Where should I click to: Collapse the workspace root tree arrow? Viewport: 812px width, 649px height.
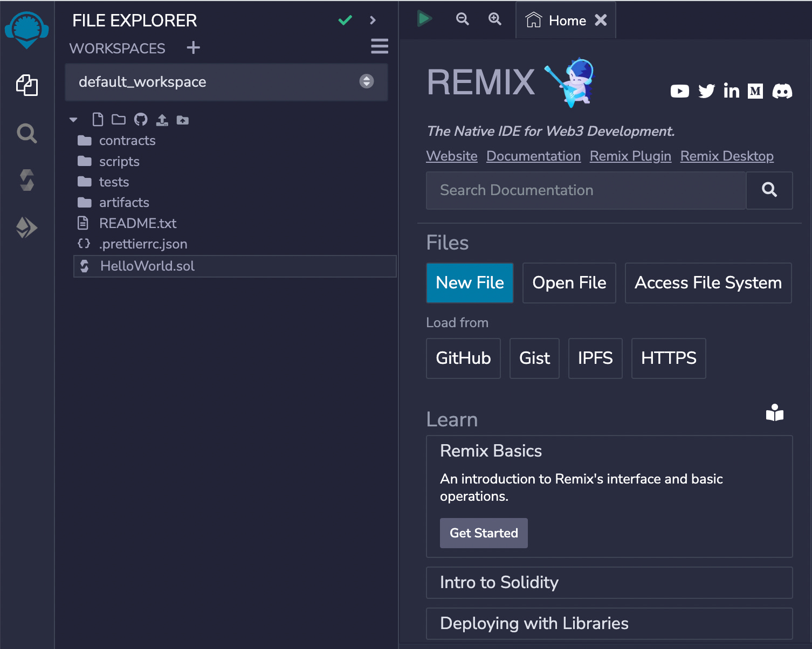pyautogui.click(x=74, y=120)
